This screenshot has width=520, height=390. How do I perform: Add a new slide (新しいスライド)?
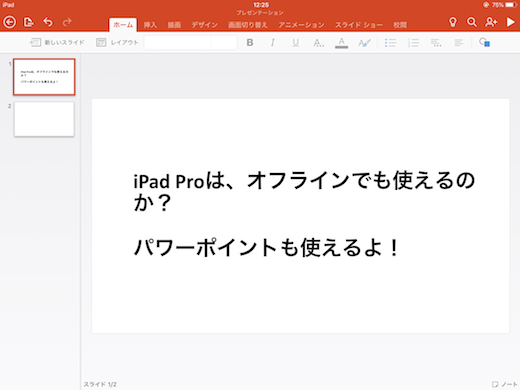[57, 42]
